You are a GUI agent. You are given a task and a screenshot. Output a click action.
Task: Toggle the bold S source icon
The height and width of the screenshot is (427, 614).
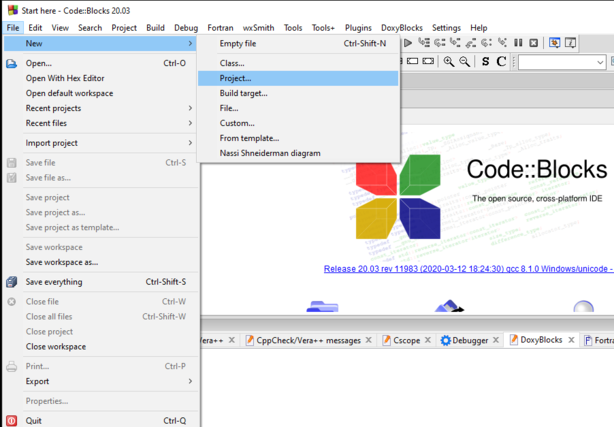tap(486, 62)
